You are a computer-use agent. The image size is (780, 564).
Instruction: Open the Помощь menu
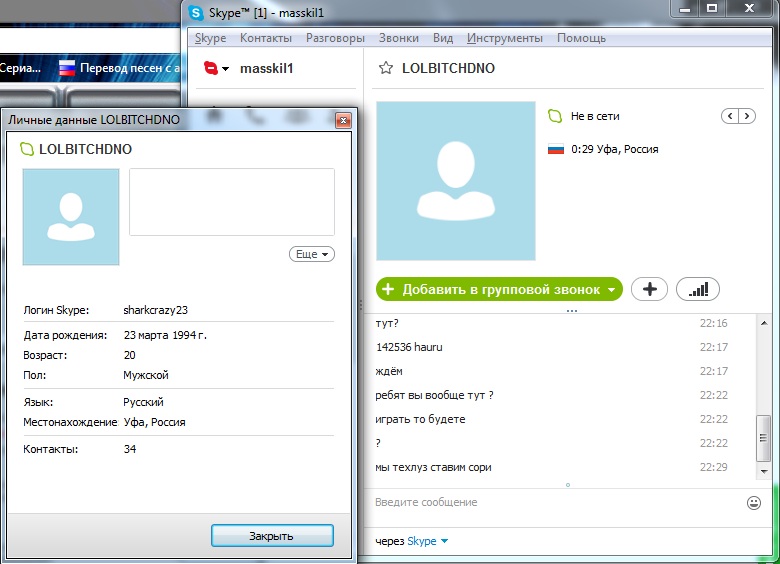tap(581, 38)
